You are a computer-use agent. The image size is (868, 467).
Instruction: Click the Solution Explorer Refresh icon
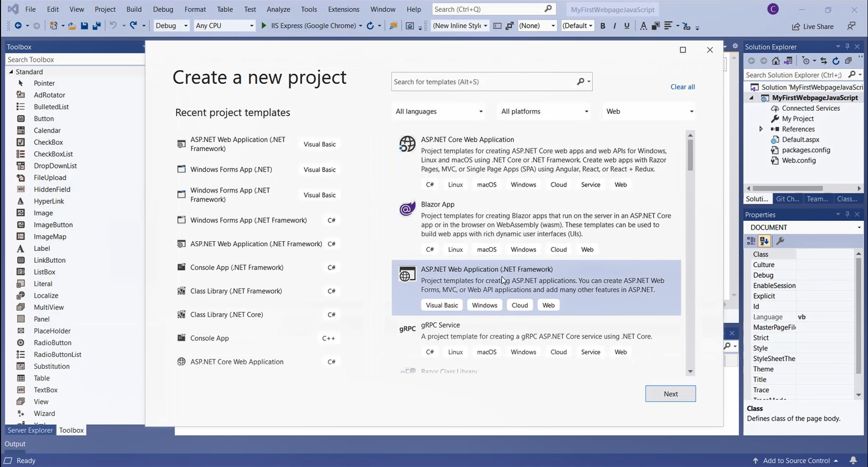pyautogui.click(x=836, y=61)
